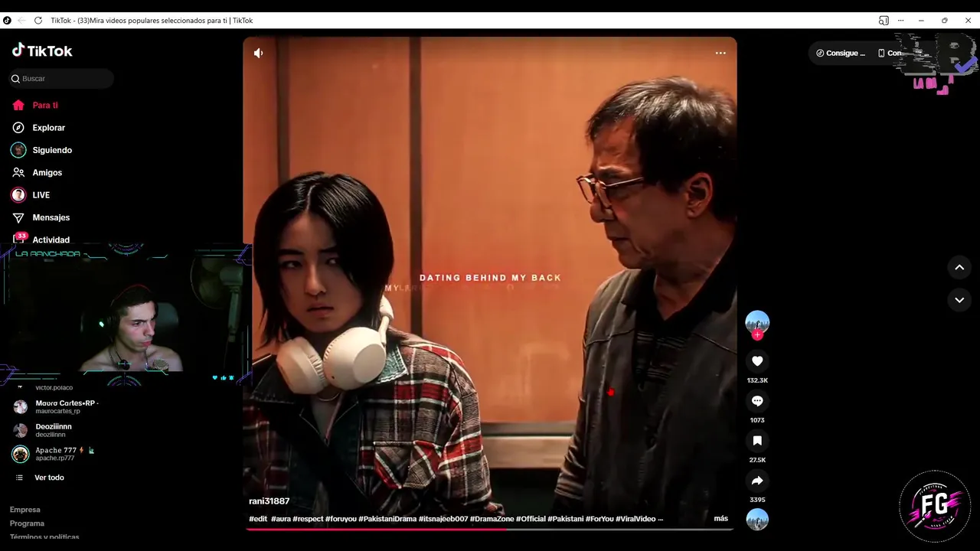Mute the video with speaker icon
This screenshot has width=980, height=551.
(x=259, y=53)
